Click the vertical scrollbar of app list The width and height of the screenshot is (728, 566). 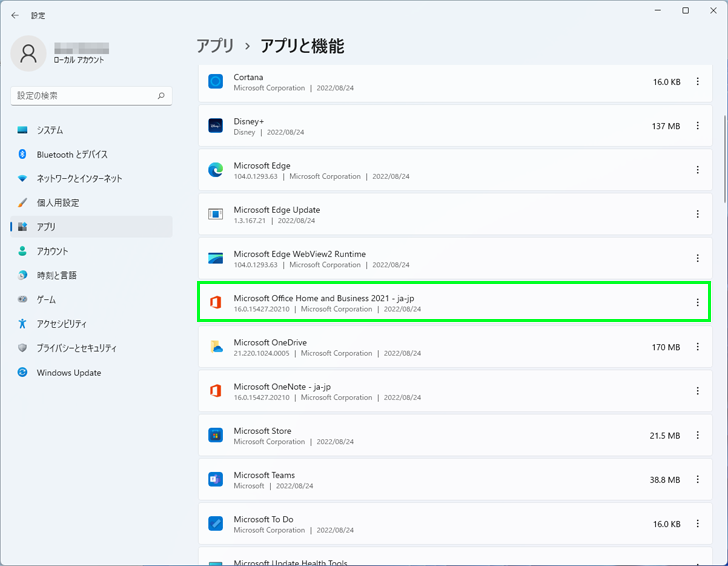tap(725, 158)
